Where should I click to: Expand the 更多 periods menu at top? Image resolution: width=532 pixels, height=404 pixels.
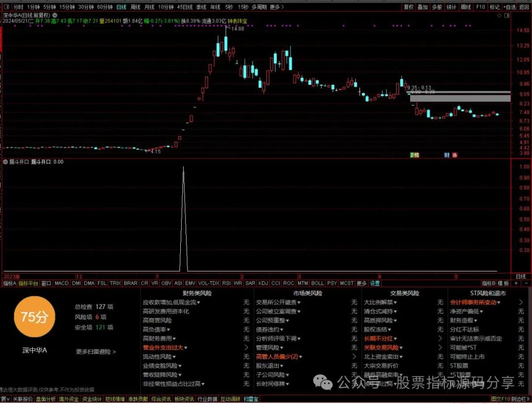point(277,7)
